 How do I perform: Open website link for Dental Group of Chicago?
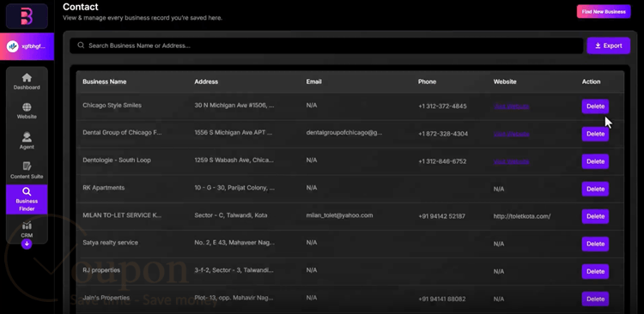512,134
